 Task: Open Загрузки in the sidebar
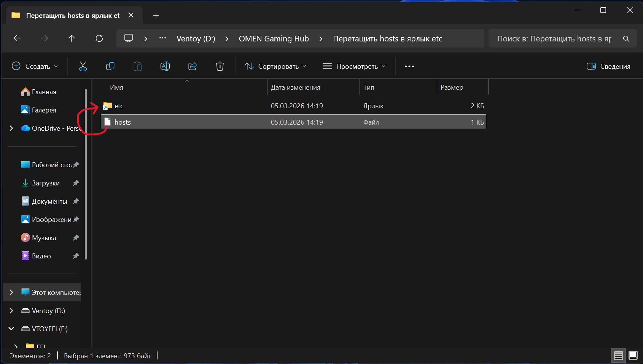coord(46,183)
